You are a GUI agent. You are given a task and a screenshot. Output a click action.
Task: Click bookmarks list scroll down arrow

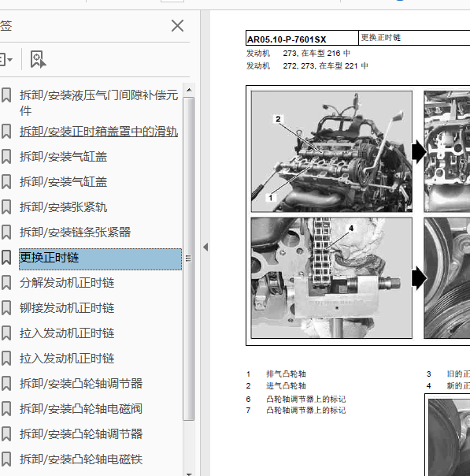point(189,474)
